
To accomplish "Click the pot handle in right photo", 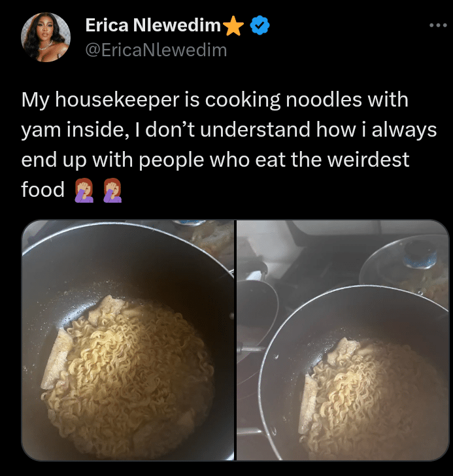I will point(250,349).
